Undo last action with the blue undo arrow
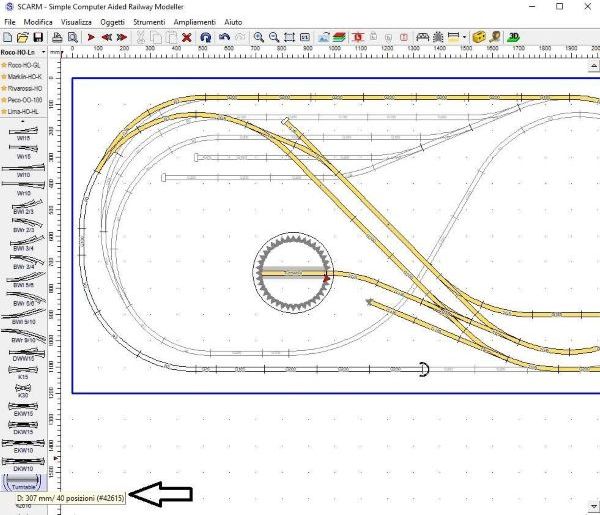 coord(224,37)
